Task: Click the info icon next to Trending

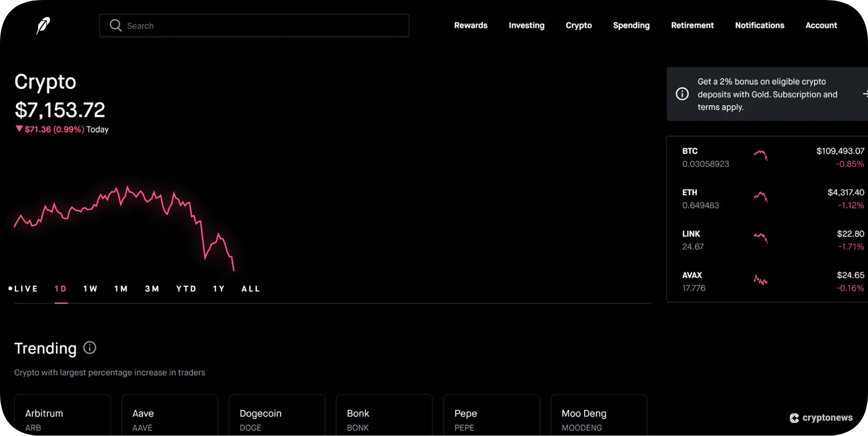Action: tap(90, 348)
